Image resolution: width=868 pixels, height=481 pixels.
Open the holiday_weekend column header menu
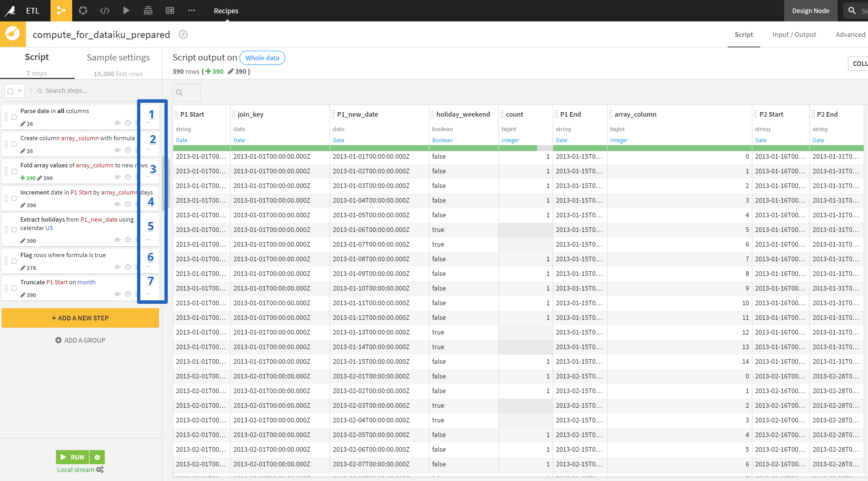(x=463, y=114)
